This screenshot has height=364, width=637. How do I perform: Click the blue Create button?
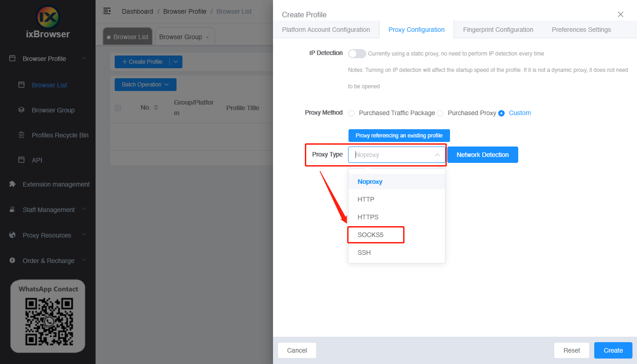coord(613,350)
